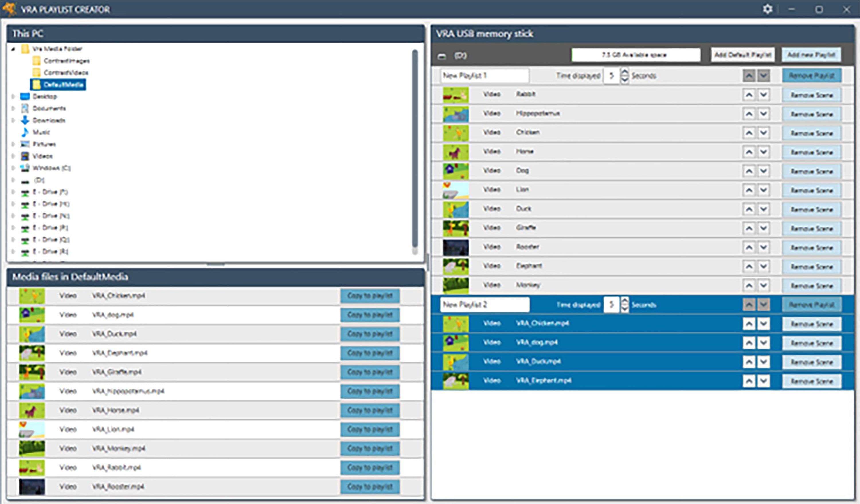Increase Time displayed for New Playlist 1
Viewport: 860px width, 504px height.
click(x=625, y=72)
